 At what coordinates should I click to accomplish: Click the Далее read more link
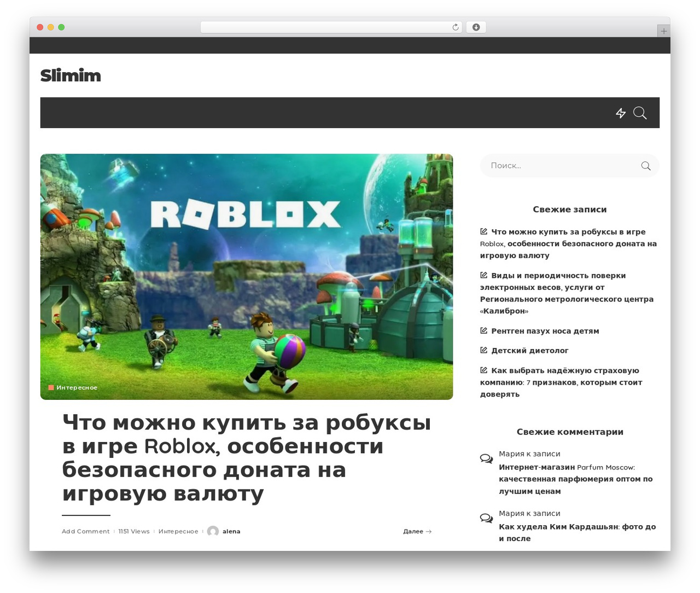coord(417,531)
